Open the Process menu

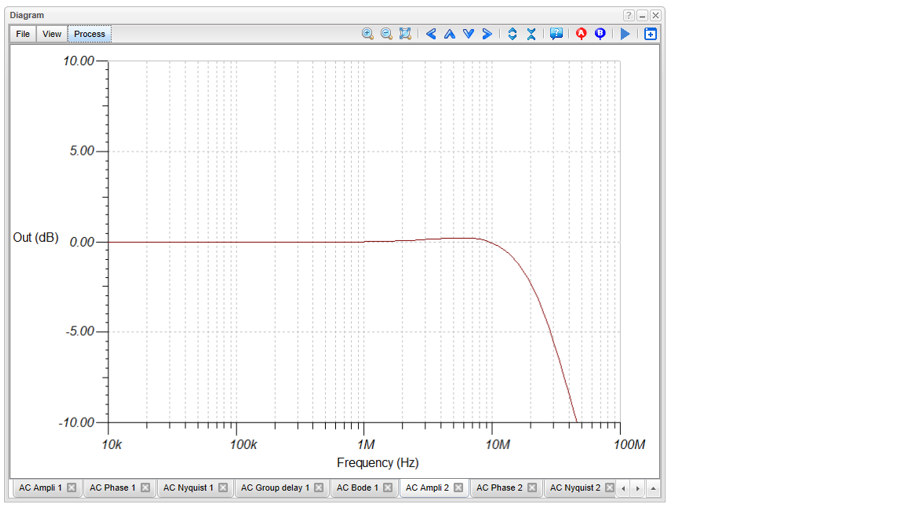click(x=89, y=34)
